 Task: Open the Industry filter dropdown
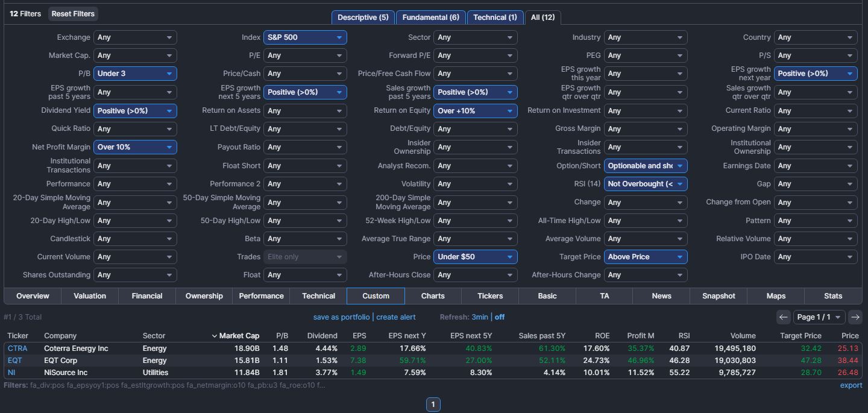(x=646, y=37)
